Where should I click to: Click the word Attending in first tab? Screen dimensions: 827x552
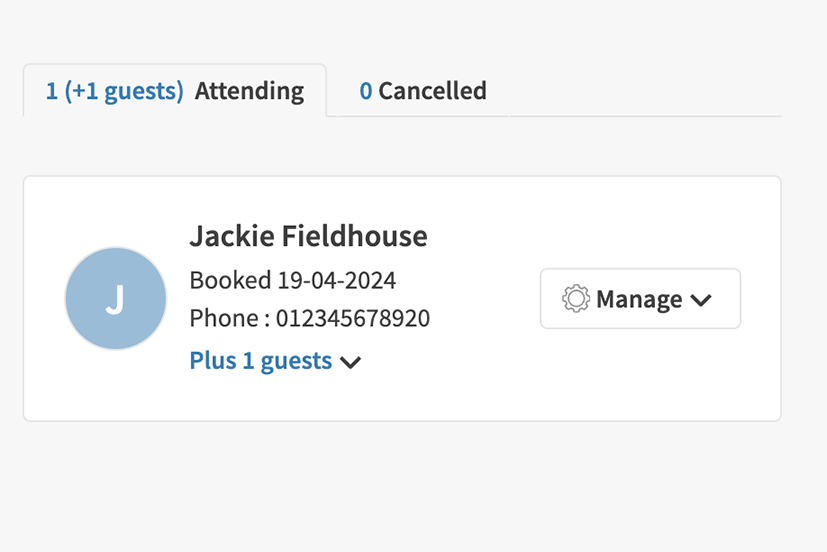point(249,91)
